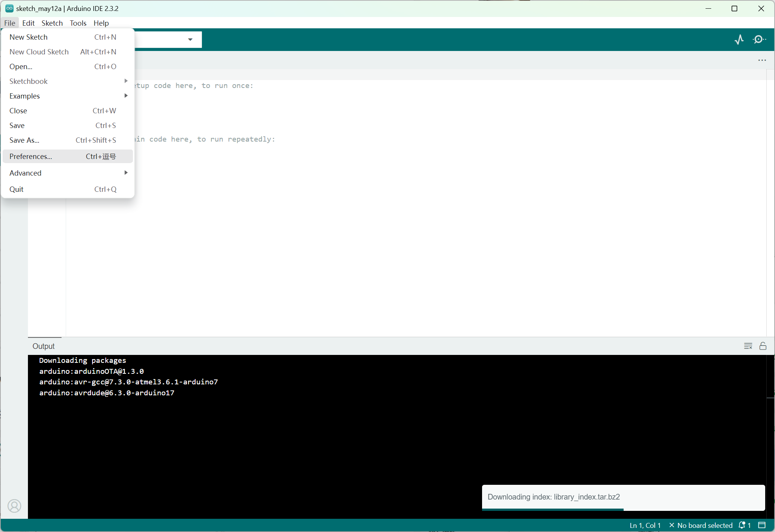Choose New Cloud Sketch menu entry
The height and width of the screenshot is (532, 775).
(x=68, y=52)
